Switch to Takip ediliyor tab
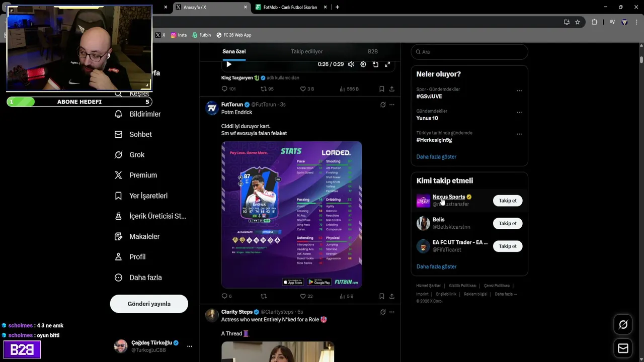644x362 pixels. point(307,51)
